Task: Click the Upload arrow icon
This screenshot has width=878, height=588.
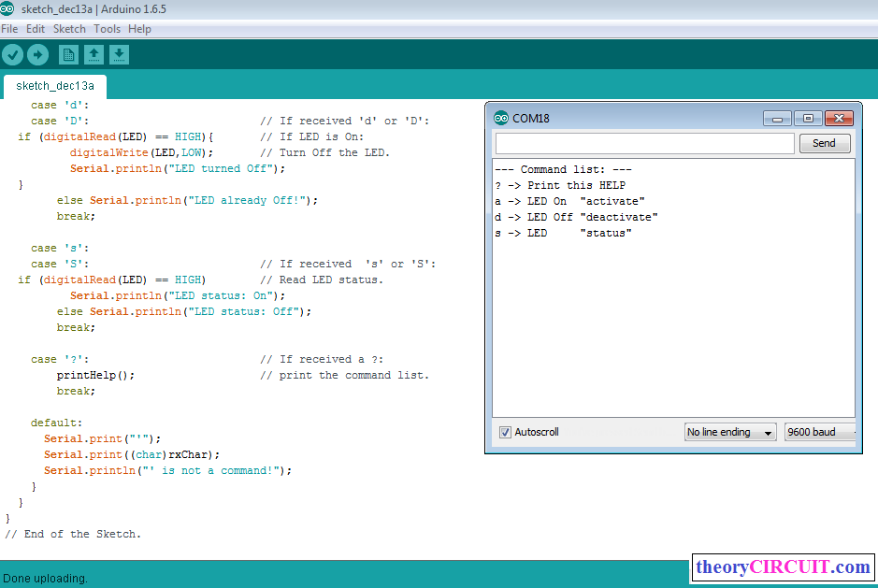Action: coord(36,55)
